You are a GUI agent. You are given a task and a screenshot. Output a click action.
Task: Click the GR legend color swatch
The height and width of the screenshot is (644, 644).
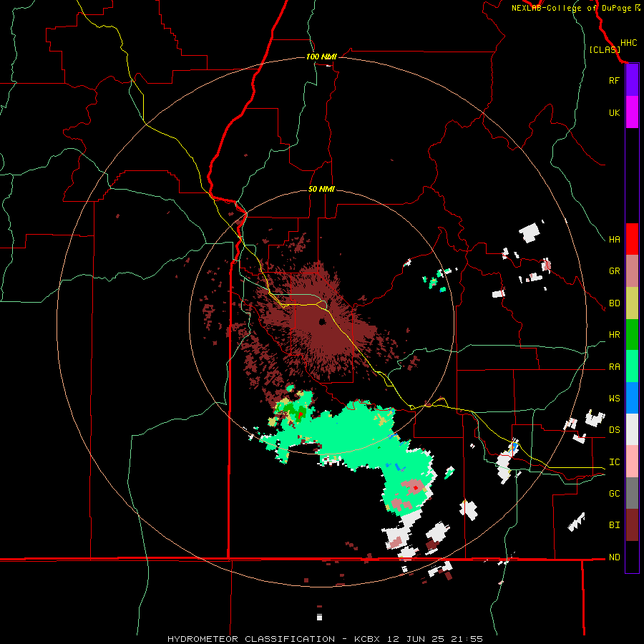pyautogui.click(x=632, y=271)
